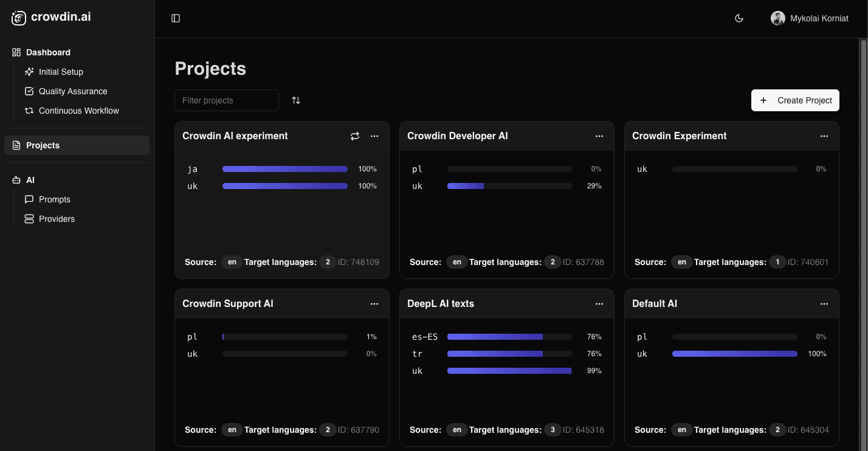Click the sort order icon beside the filter field

coord(296,100)
